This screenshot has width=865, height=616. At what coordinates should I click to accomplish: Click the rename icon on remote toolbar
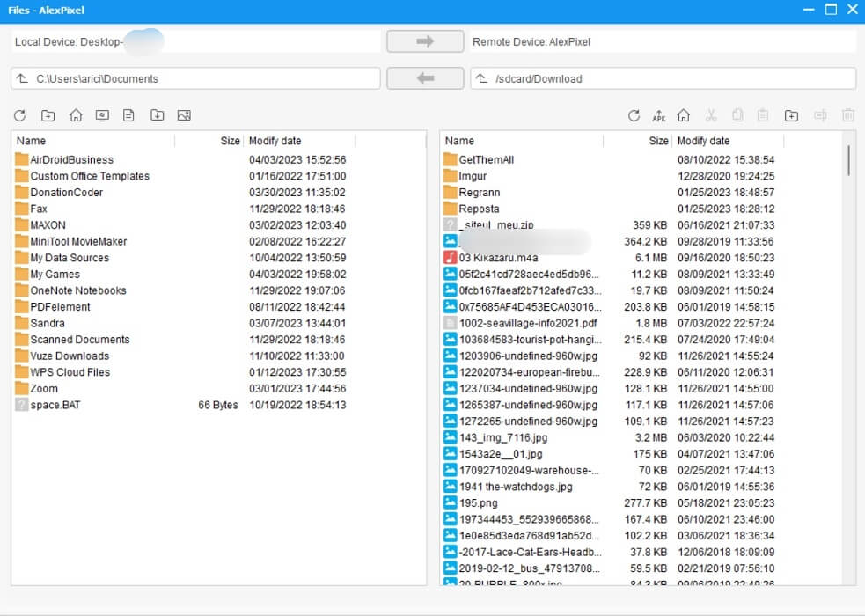819,115
